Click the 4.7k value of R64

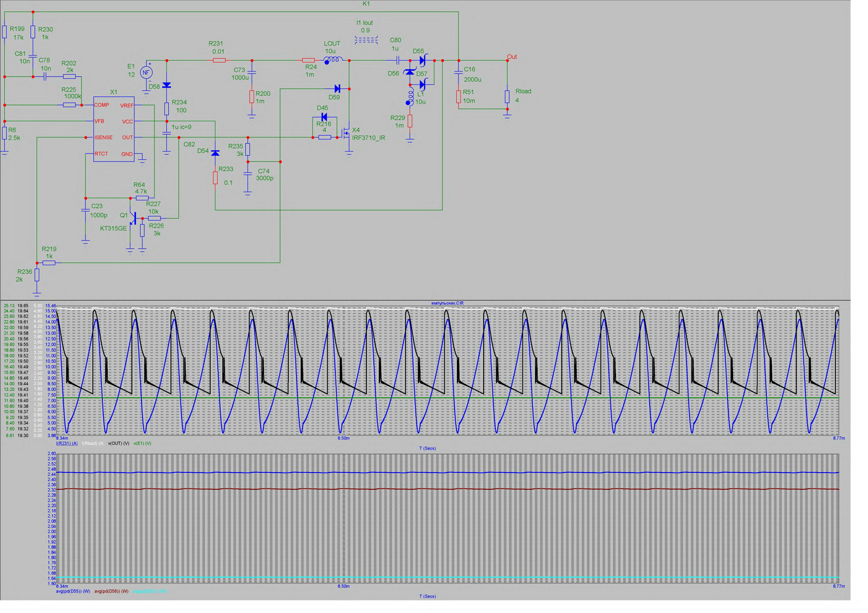tap(141, 192)
